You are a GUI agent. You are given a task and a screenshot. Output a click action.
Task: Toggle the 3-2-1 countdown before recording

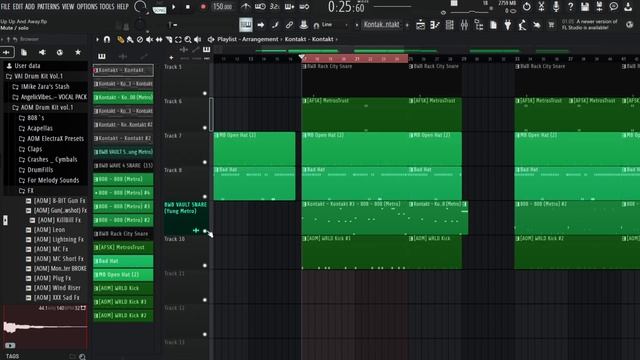tap(275, 7)
